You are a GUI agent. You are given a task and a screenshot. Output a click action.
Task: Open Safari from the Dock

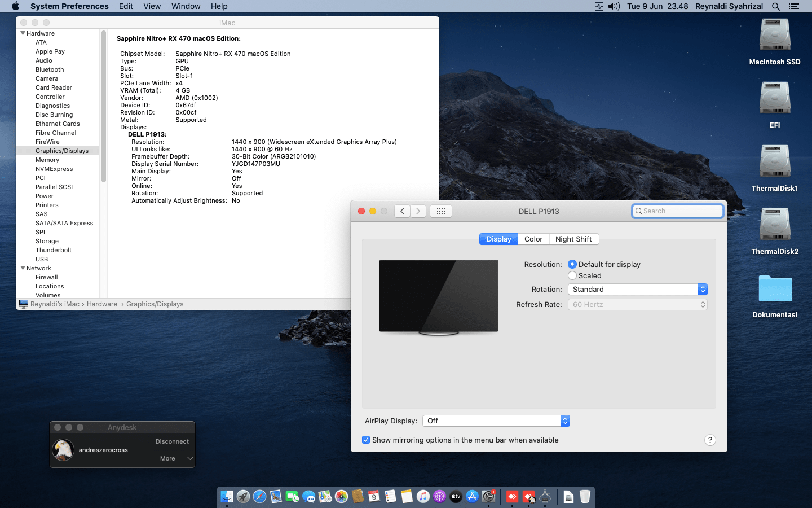point(259,496)
